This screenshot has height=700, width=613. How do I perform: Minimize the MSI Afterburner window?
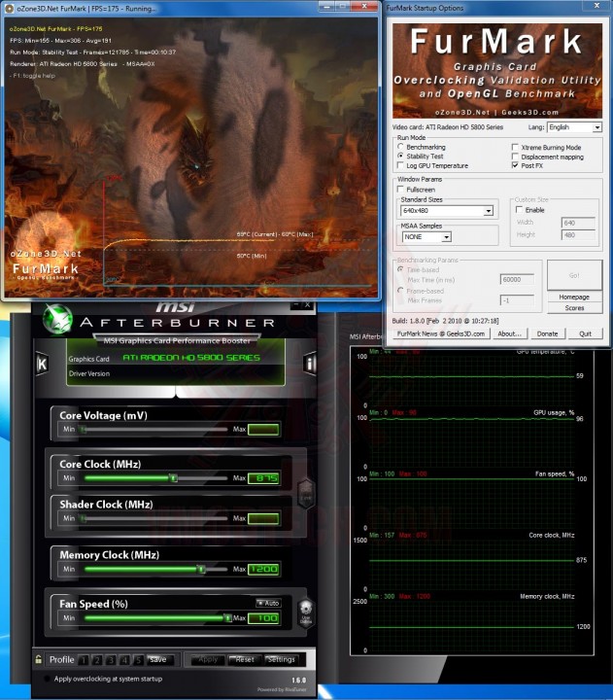[295, 305]
